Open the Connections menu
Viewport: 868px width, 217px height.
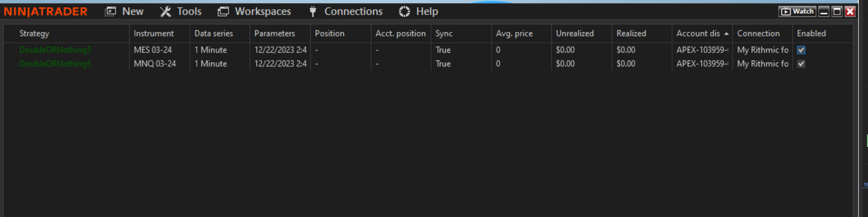353,11
